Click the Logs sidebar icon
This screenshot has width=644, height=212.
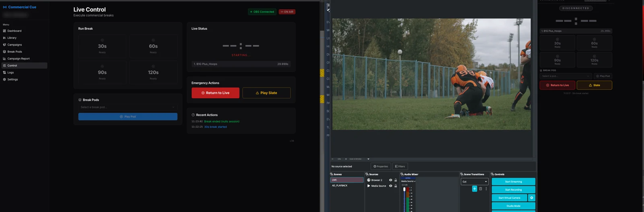coord(4,73)
